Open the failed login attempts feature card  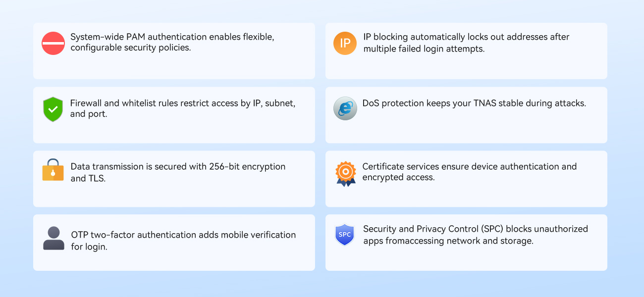point(466,67)
